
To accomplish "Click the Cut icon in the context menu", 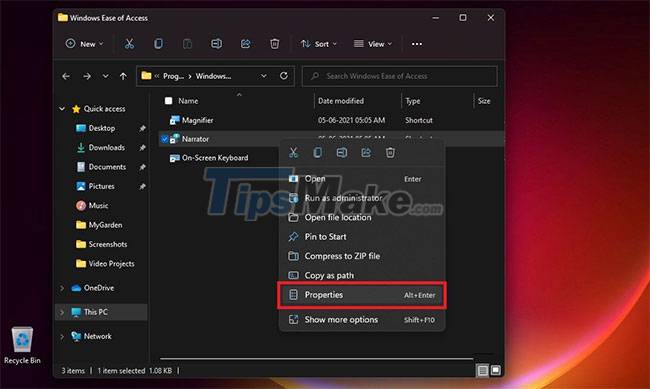I will (x=293, y=153).
